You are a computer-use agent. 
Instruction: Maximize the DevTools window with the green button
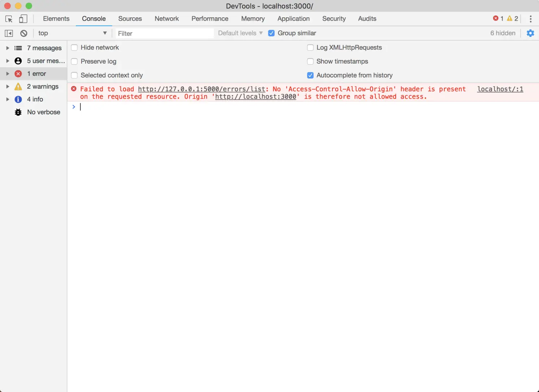[x=29, y=6]
